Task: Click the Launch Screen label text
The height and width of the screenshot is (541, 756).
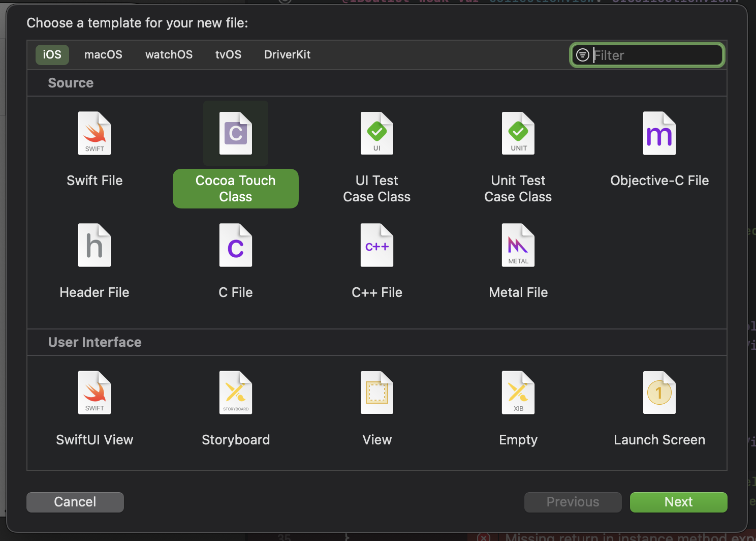Action: [659, 440]
